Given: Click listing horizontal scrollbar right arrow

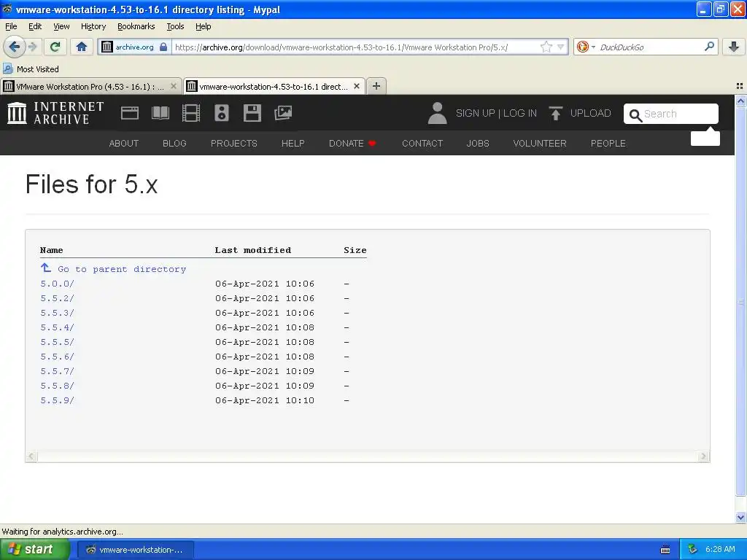Looking at the screenshot, I should coord(703,456).
